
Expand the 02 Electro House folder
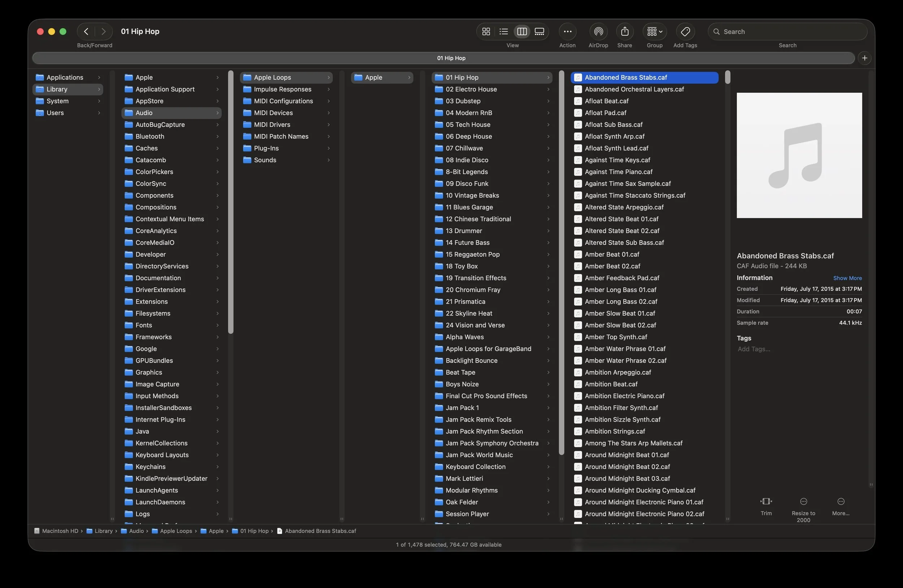pyautogui.click(x=471, y=89)
